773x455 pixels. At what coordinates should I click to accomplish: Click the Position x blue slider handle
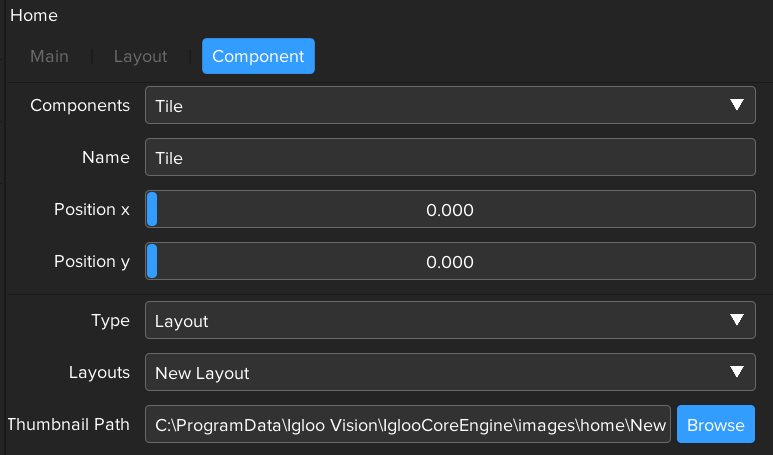coord(152,210)
